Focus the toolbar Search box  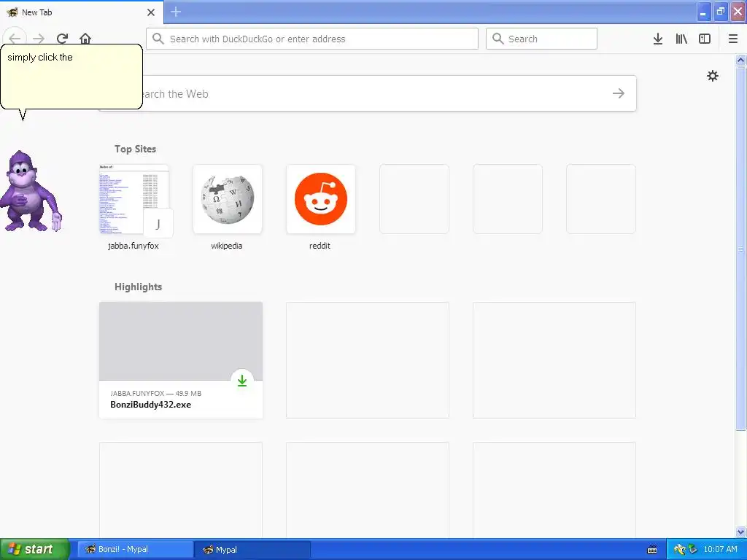[x=541, y=39]
